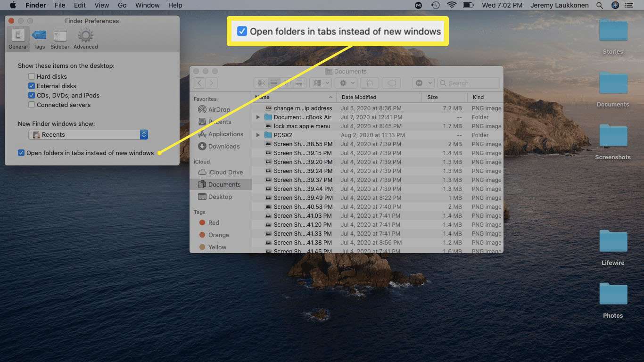Switch Finder to gallery view
The image size is (644, 362).
click(298, 83)
